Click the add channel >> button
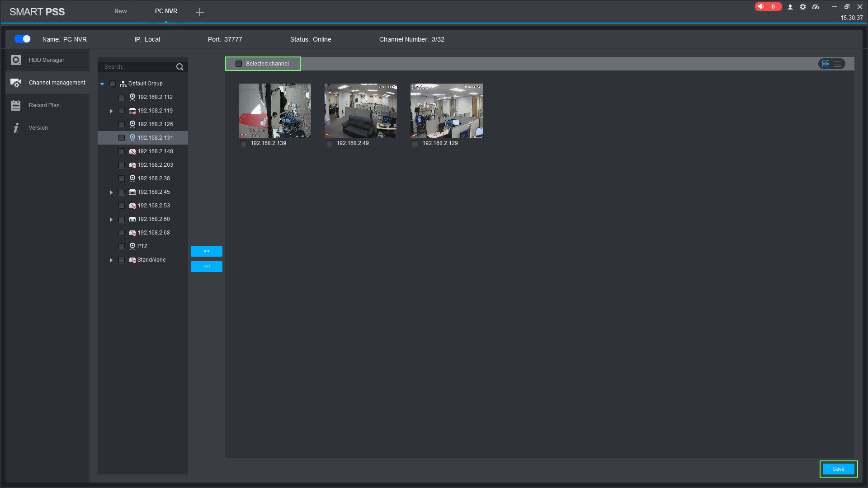 point(207,251)
